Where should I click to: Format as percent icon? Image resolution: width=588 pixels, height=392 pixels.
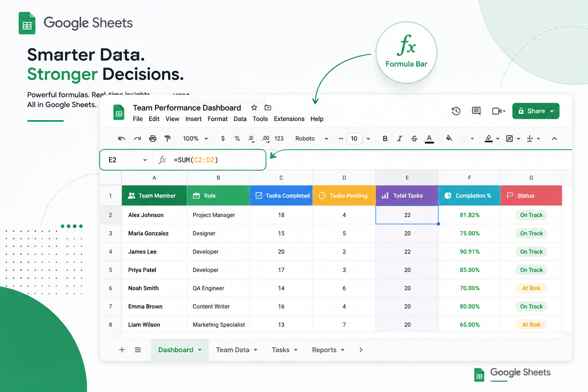click(237, 139)
